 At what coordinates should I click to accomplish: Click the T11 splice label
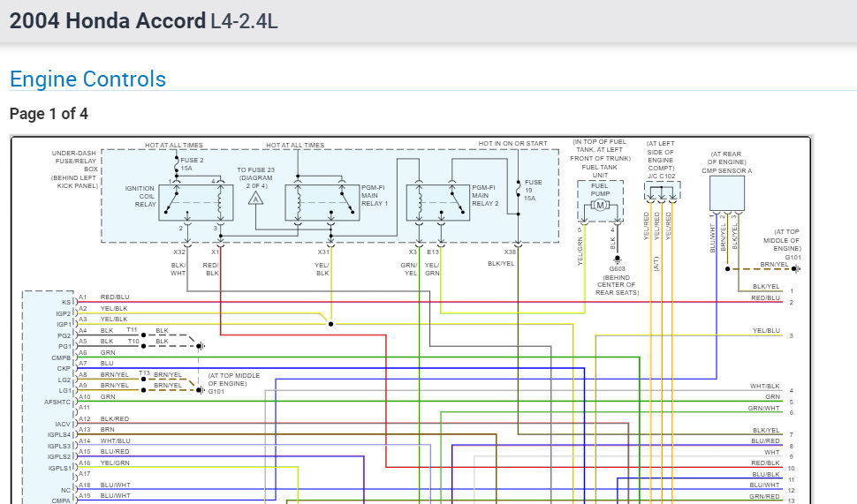(x=132, y=330)
